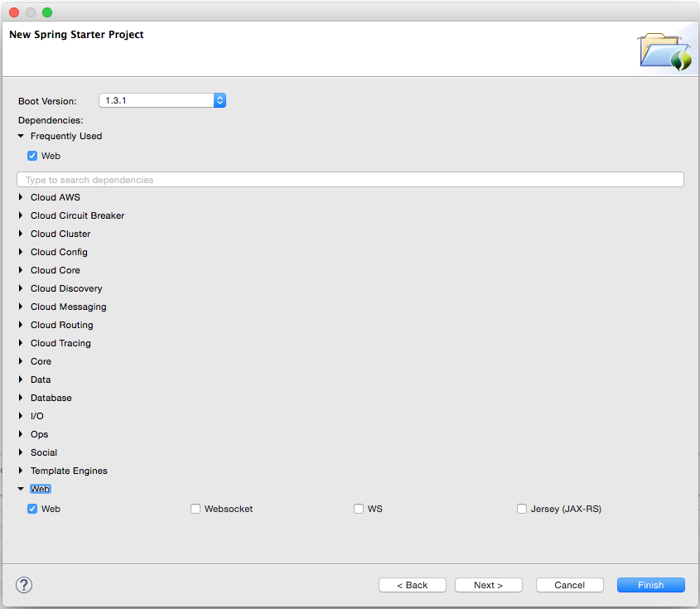700x609 pixels.
Task: Expand the Cloud Routing category
Action: [21, 325]
